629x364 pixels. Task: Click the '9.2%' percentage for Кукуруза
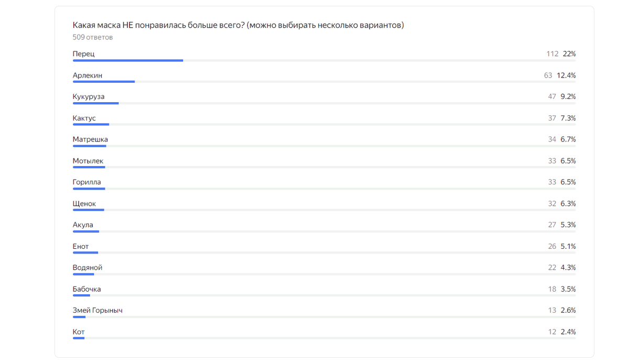[x=568, y=97]
